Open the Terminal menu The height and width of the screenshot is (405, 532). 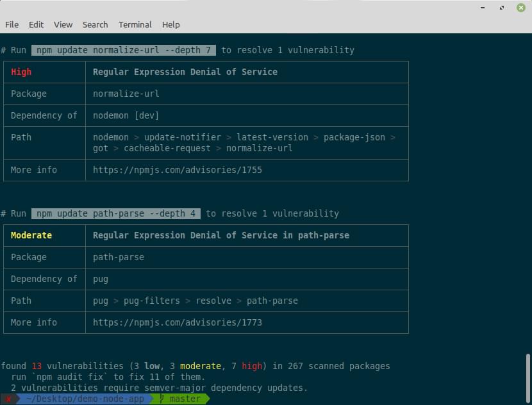(135, 24)
